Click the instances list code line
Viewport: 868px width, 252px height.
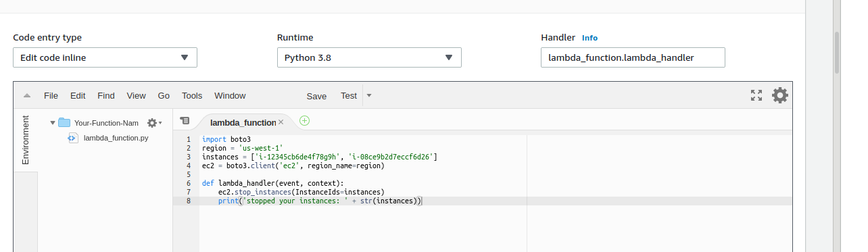319,157
